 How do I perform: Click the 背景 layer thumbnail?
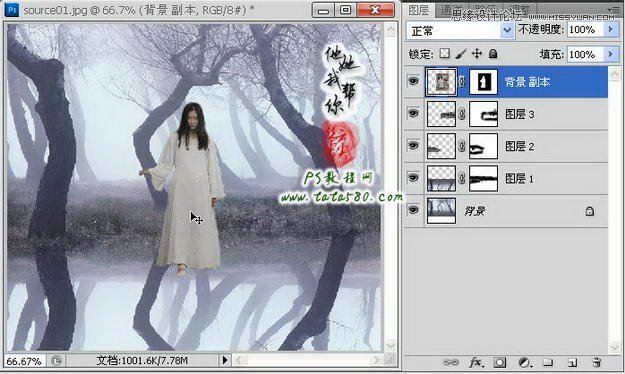[x=441, y=211]
